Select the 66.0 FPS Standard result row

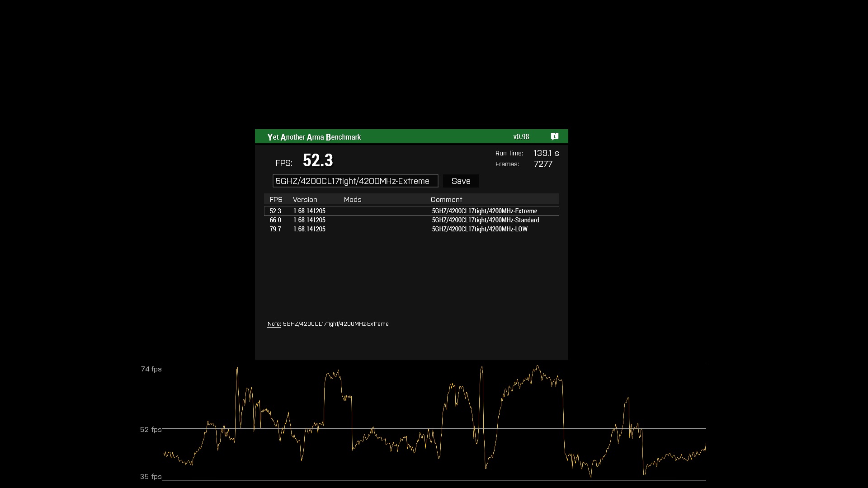pos(411,220)
